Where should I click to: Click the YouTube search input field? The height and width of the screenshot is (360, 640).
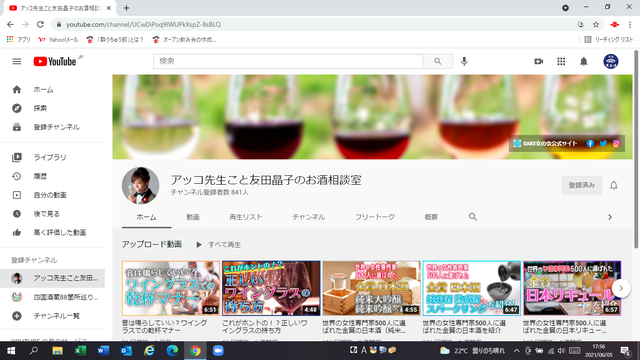[x=288, y=61]
